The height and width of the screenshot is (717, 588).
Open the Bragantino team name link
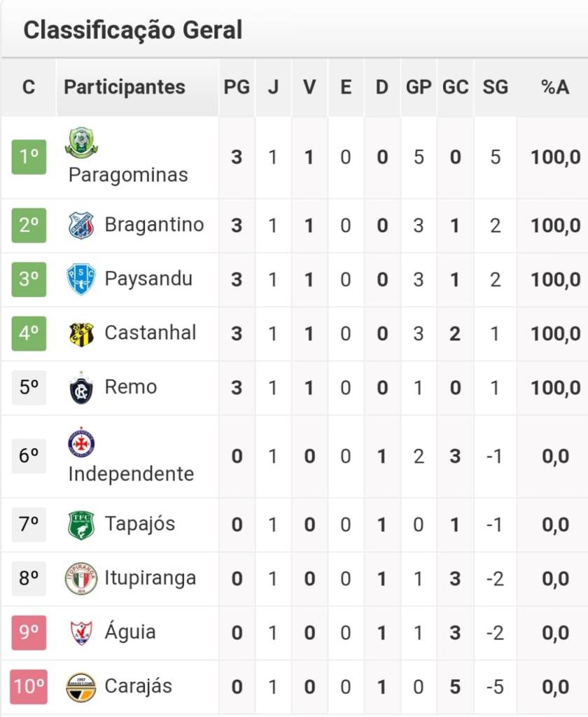click(154, 225)
